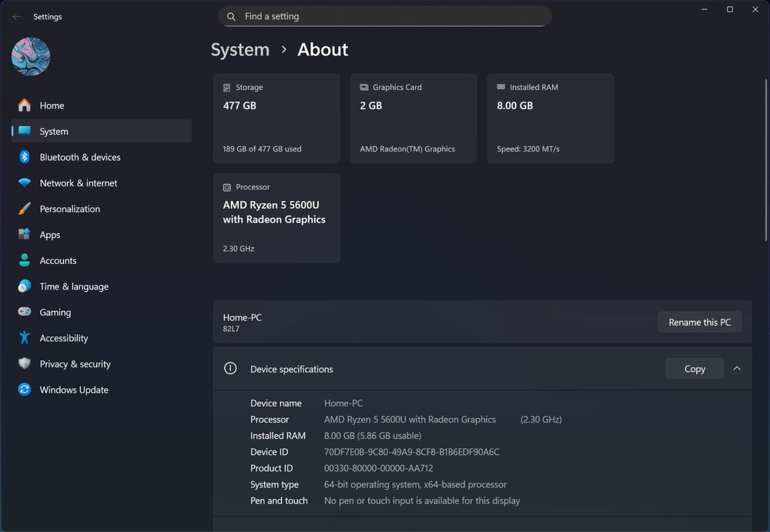This screenshot has height=532, width=770.
Task: Click the Privacy & security shield icon
Action: 24,363
